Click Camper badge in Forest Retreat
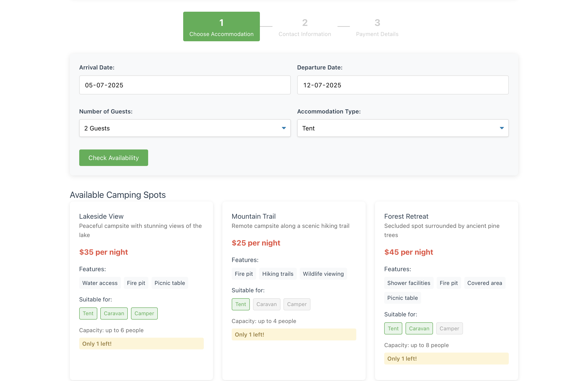This screenshot has height=381, width=588. point(449,329)
